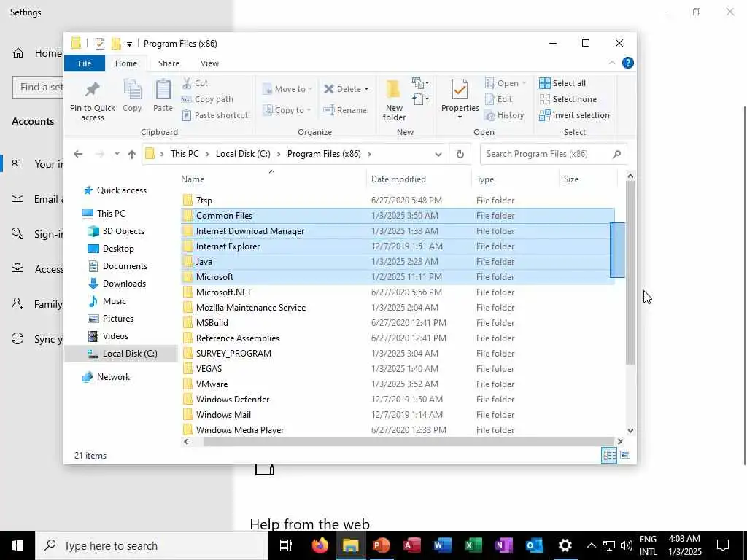Click Local Disk (C:) in address bar
Screen dimensions: 747x560
click(x=243, y=154)
